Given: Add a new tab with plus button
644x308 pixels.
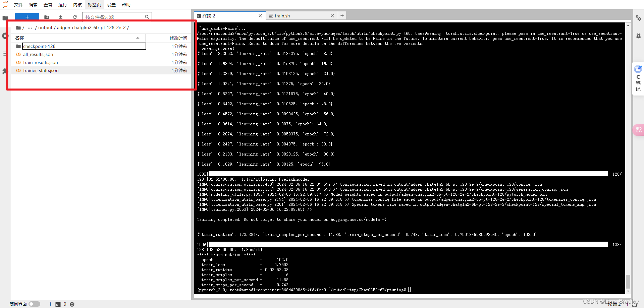Looking at the screenshot, I should pyautogui.click(x=342, y=15).
